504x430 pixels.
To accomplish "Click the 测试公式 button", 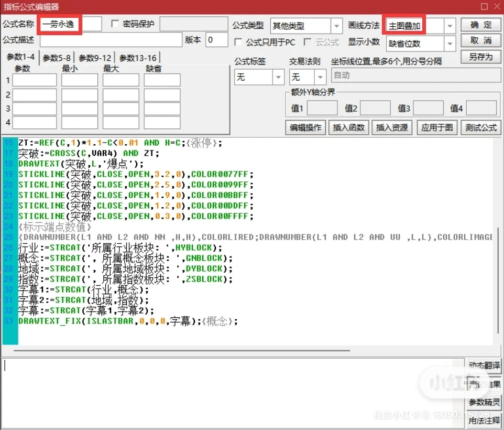I will coord(481,127).
